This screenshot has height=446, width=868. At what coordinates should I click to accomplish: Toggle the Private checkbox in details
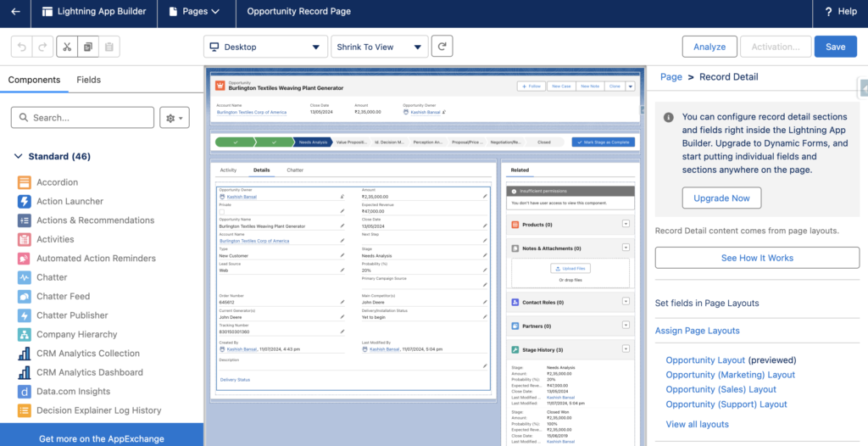click(221, 211)
